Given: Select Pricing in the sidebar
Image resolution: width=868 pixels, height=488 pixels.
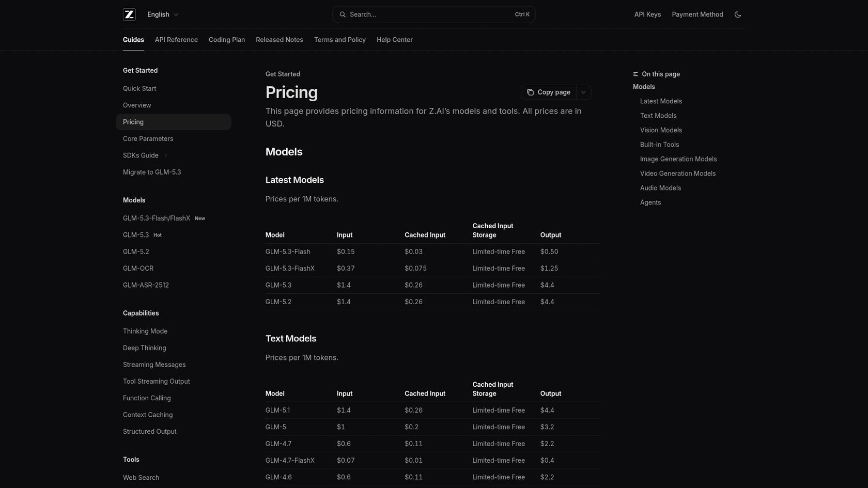Looking at the screenshot, I should (174, 122).
